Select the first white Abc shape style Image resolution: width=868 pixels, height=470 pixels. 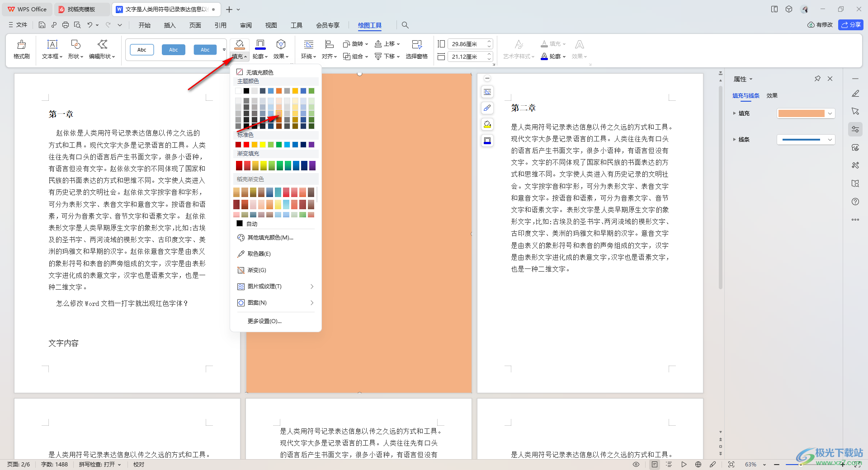[142, 50]
